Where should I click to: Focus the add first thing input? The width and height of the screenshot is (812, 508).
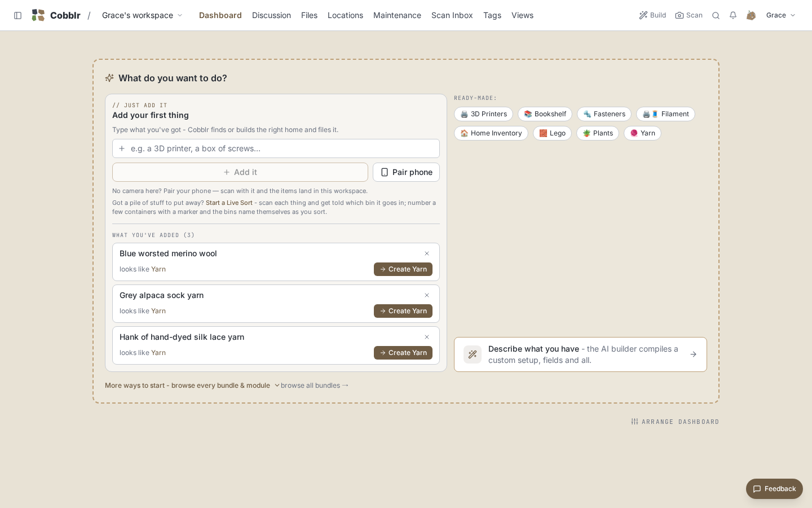tap(276, 148)
